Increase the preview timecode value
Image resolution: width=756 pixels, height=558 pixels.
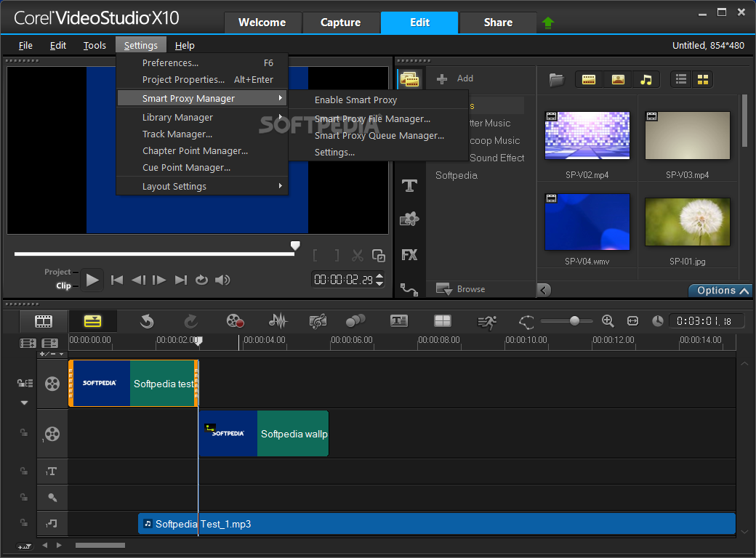point(379,276)
